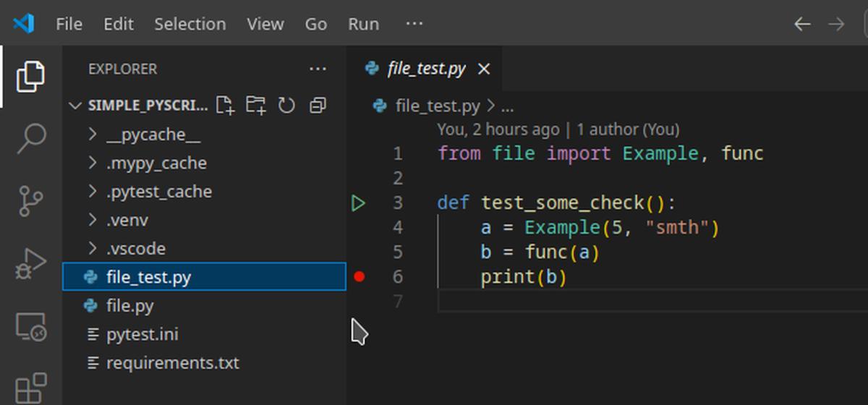
Task: Click the 'Example' import name on line 1
Action: coord(660,153)
